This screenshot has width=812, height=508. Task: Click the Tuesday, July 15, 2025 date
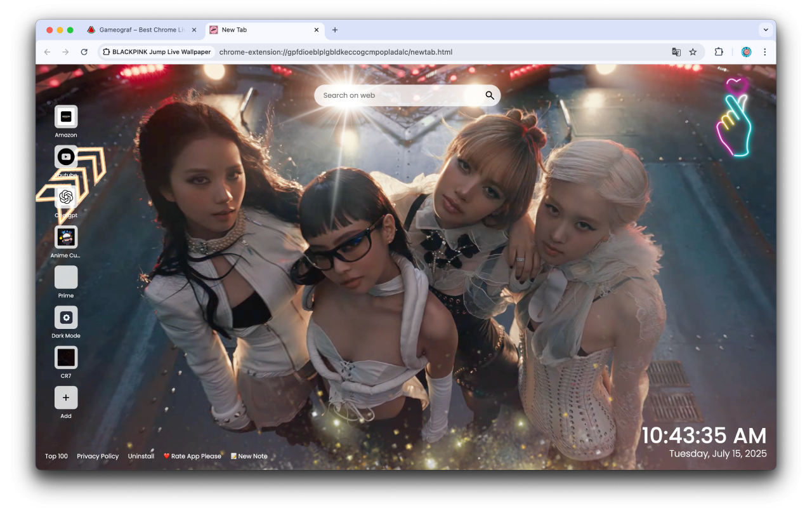coord(718,453)
